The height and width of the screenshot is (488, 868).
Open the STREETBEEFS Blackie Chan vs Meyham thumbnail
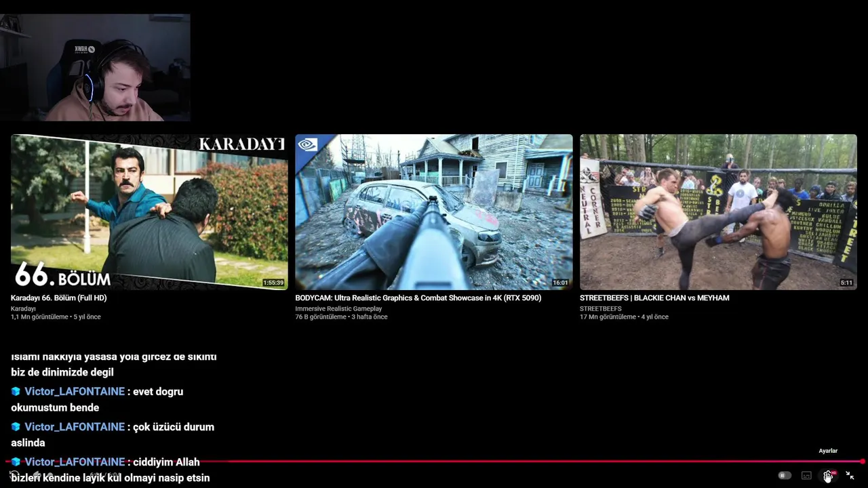click(x=718, y=212)
